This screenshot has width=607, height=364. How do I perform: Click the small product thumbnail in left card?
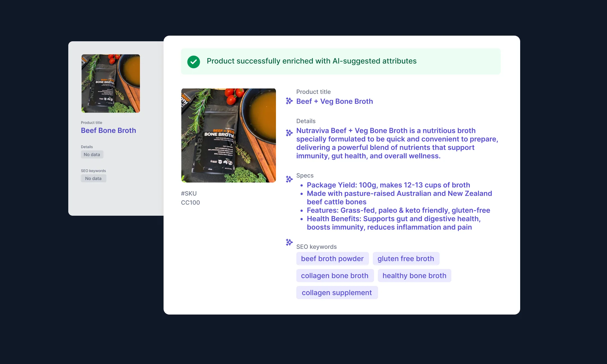[111, 83]
